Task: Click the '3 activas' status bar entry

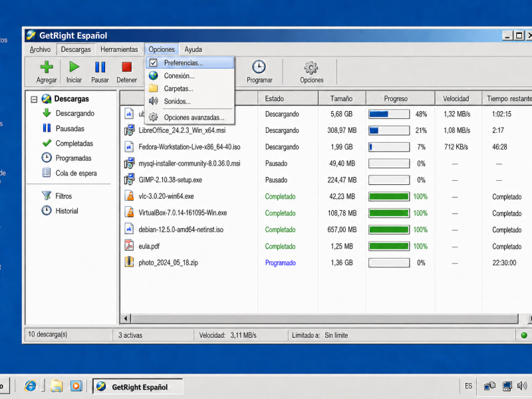Action: [x=130, y=335]
